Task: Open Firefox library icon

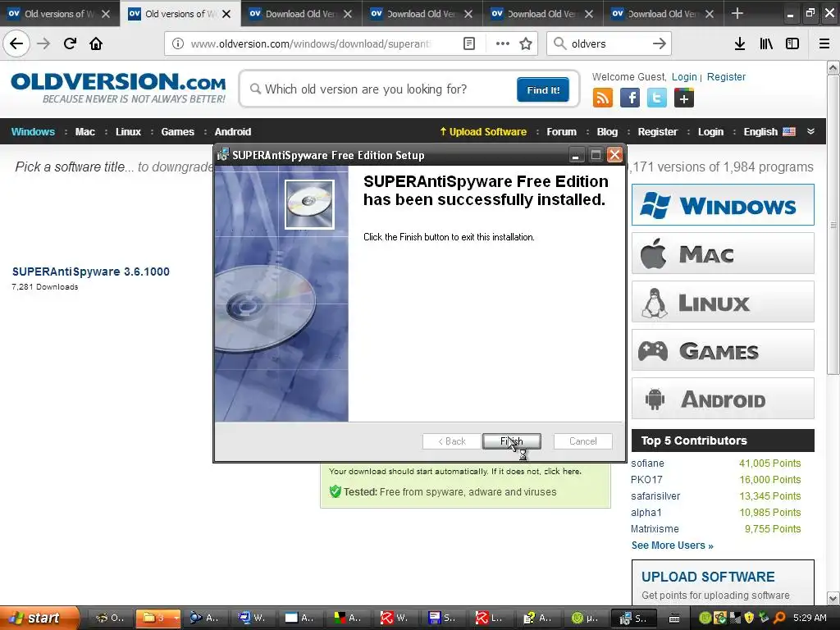Action: tap(766, 43)
